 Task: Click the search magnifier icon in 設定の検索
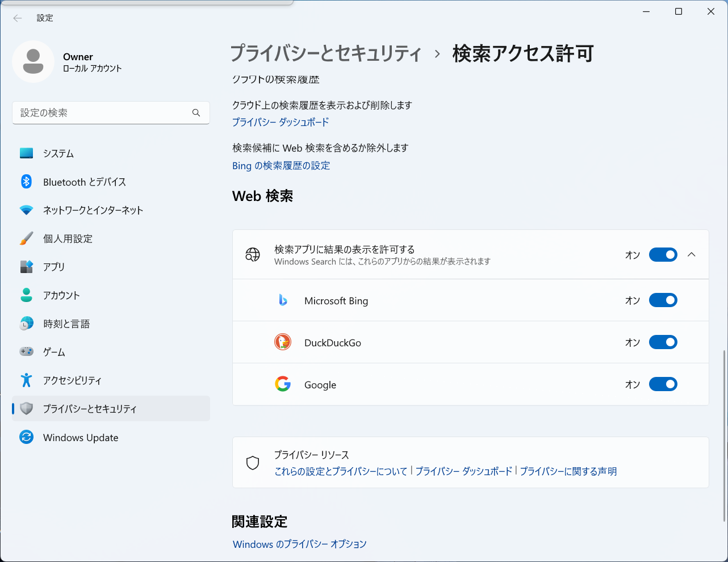196,113
